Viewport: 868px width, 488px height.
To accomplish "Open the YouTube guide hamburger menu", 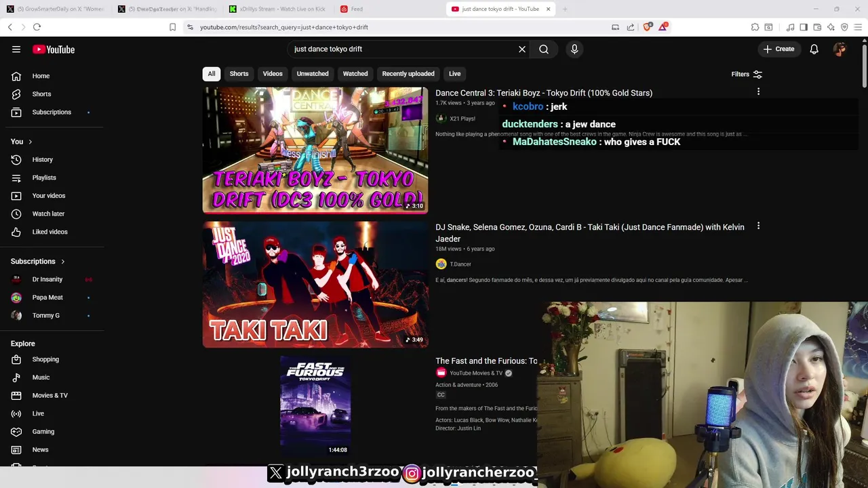I will [x=16, y=49].
